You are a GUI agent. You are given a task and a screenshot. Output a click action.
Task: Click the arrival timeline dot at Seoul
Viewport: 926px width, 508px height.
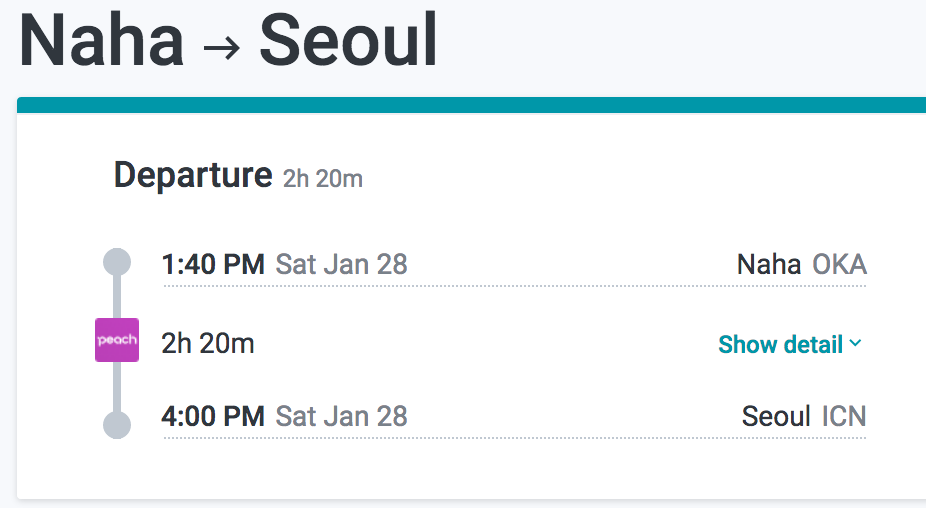point(117,425)
